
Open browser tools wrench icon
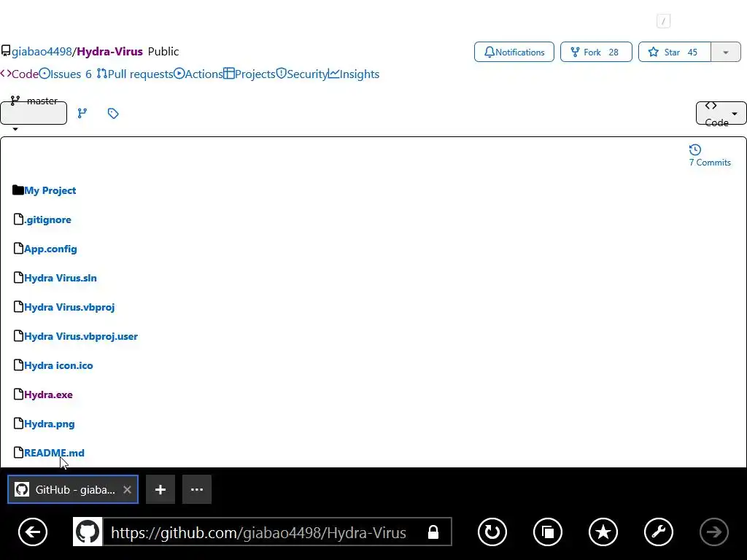pyautogui.click(x=659, y=532)
